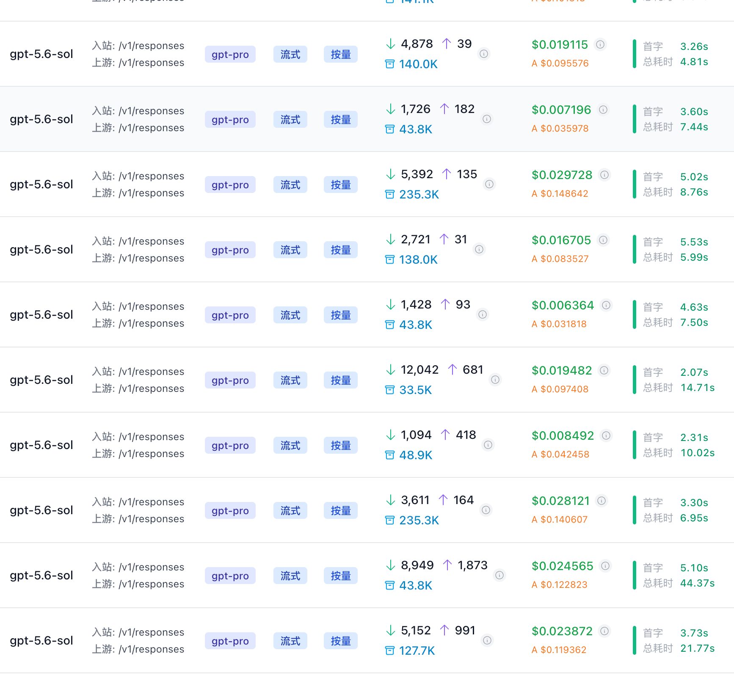Screen dimensions: 734x700
Task: Click the cached tokens value 127.7K
Action: [x=417, y=650]
